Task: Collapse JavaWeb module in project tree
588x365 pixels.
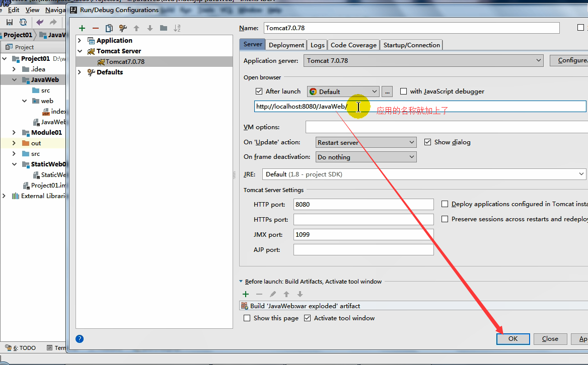Action: (14, 80)
